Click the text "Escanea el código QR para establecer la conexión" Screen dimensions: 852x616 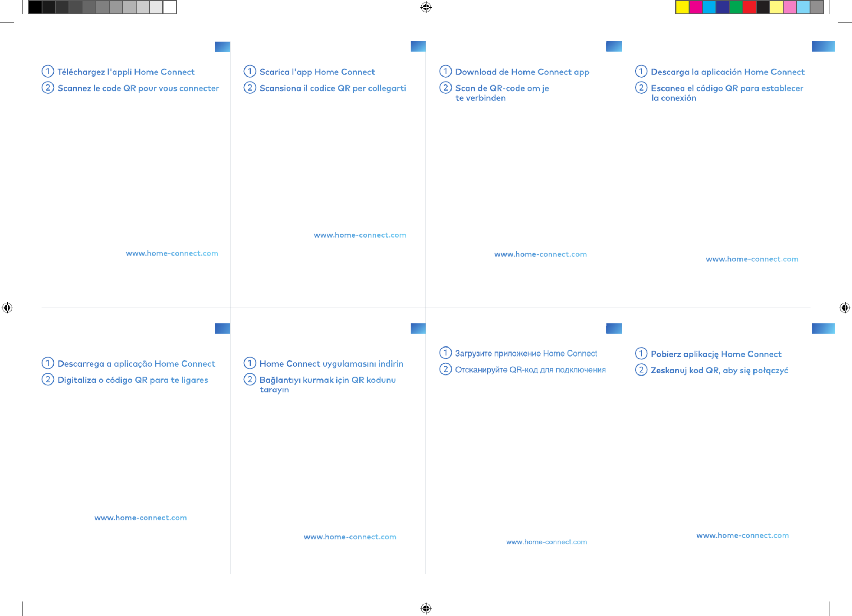(x=727, y=93)
